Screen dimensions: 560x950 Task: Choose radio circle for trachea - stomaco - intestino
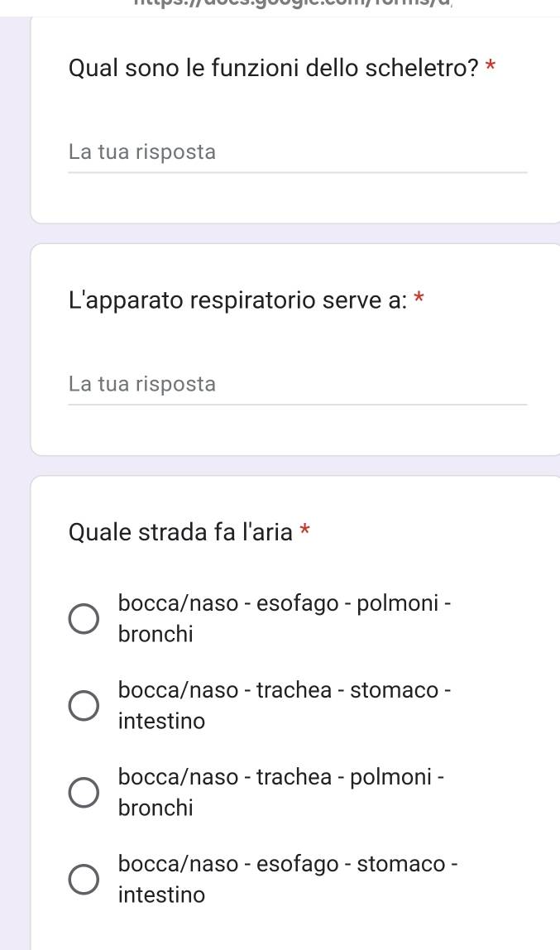[x=82, y=705]
